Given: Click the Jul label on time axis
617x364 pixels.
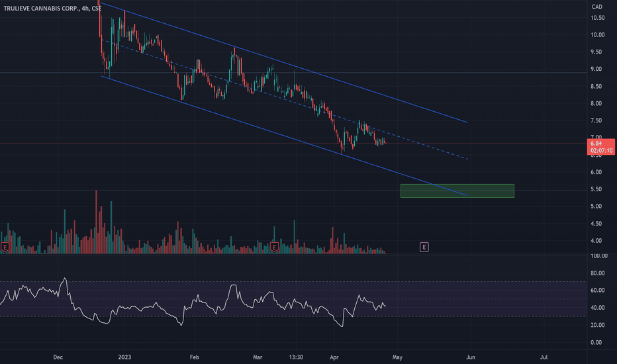Looking at the screenshot, I should [544, 357].
